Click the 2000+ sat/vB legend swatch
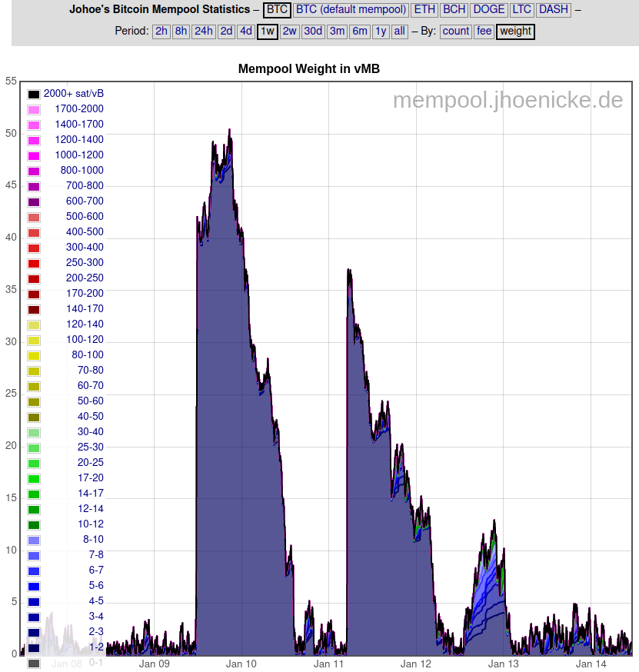 click(34, 94)
